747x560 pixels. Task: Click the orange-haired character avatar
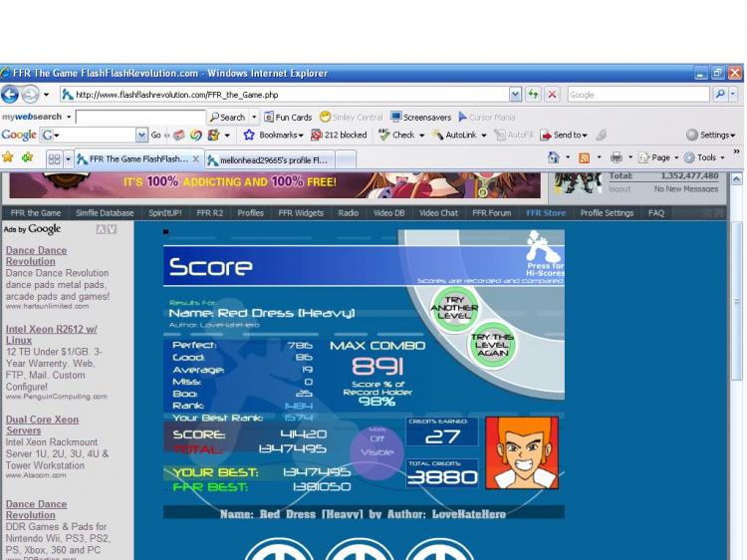(524, 455)
